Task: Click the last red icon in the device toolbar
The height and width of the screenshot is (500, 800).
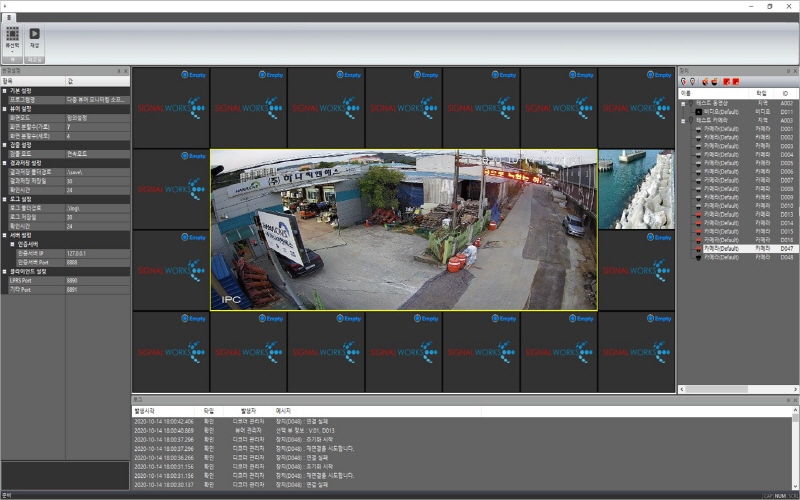Action: click(736, 81)
